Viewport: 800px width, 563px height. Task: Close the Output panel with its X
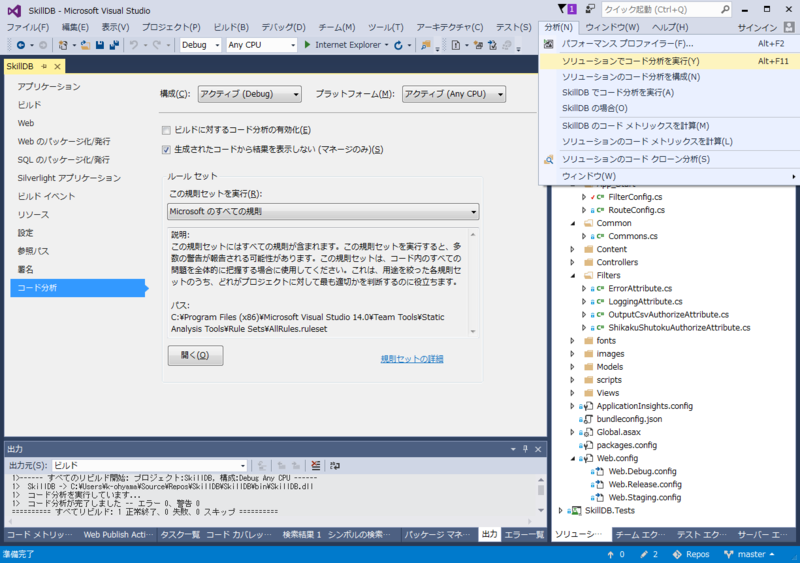coord(538,449)
